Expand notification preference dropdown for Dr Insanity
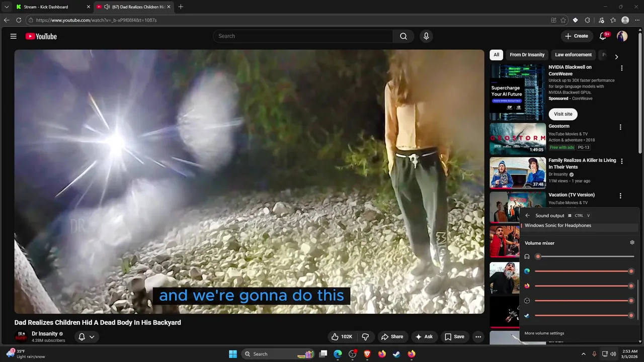Viewport: 644px width, 362px height. click(92, 337)
